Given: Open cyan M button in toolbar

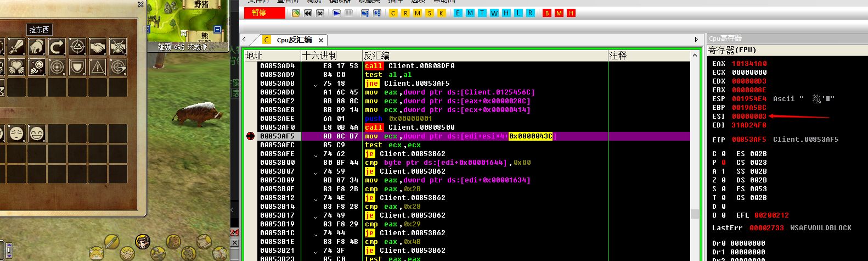Looking at the screenshot, I should 470,13.
